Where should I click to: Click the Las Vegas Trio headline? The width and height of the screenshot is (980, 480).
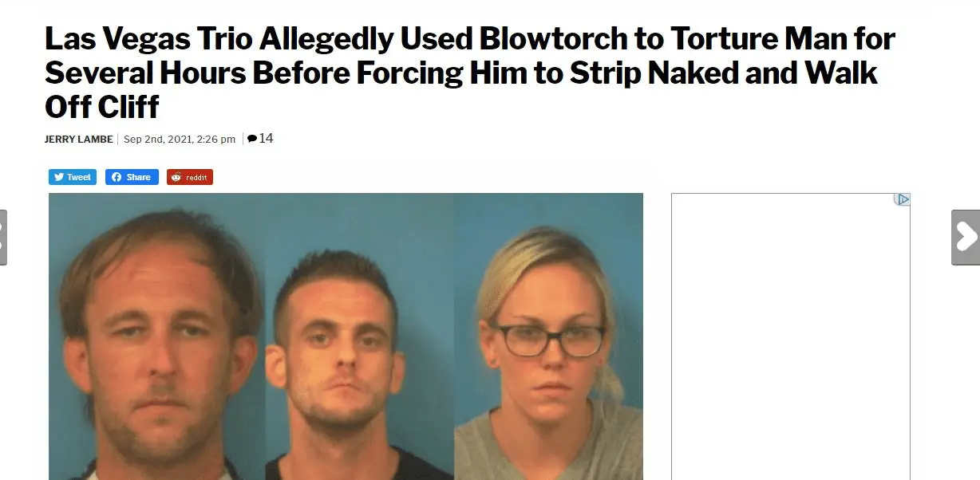coord(470,72)
